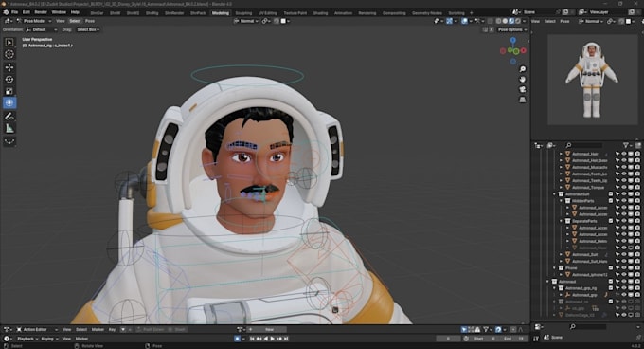The image size is (644, 349).
Task: Open the File menu
Action: (14, 12)
